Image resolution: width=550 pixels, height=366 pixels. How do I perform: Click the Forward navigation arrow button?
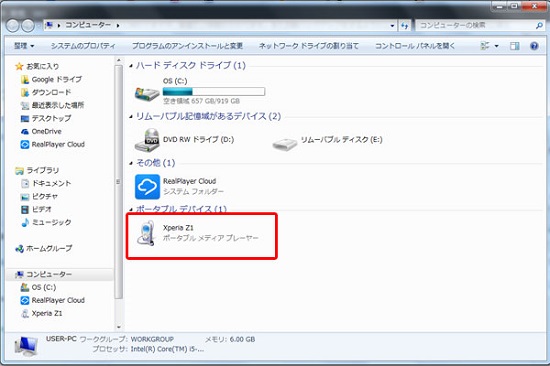coord(28,25)
